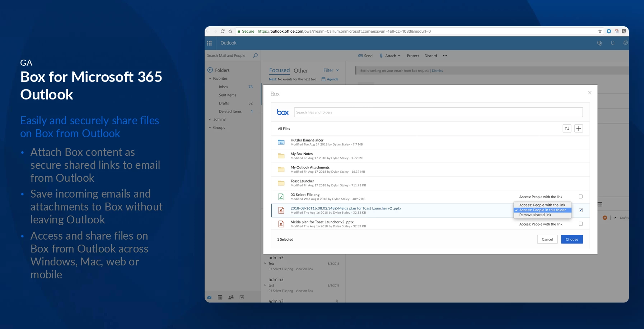Click View on Box under Tets message
The height and width of the screenshot is (329, 644).
[304, 269]
